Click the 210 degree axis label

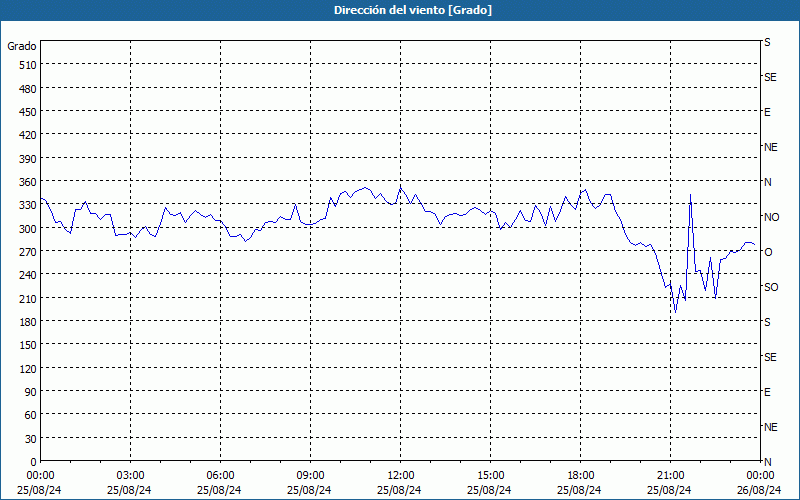(28, 299)
